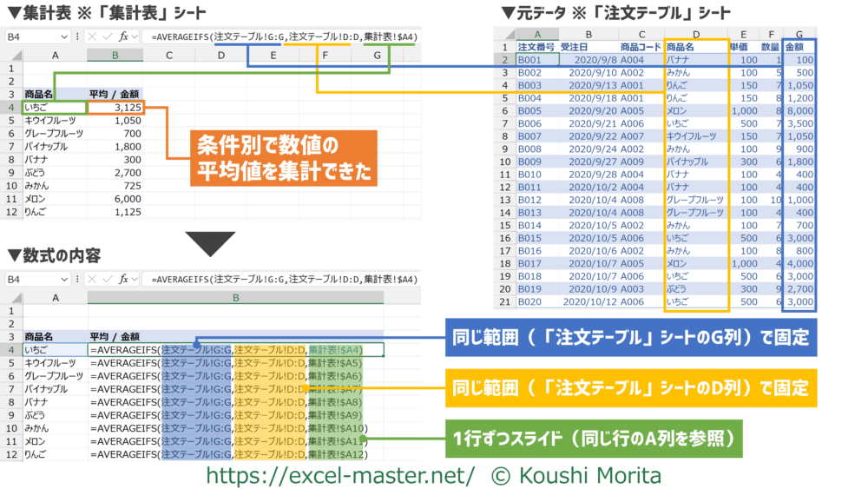Select cell B4 showing 3,125 in the summary table
This screenshot has width=868, height=489.
pyautogui.click(x=115, y=107)
